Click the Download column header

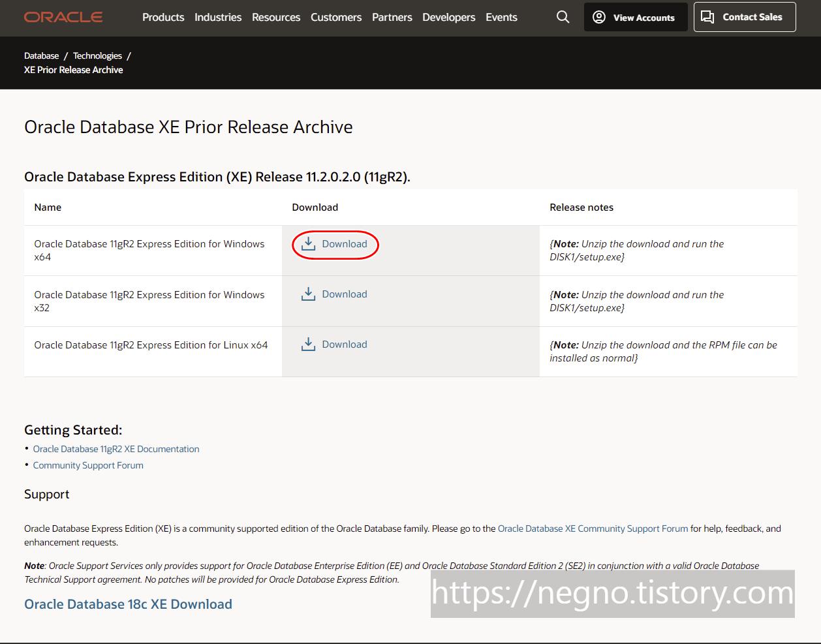315,207
